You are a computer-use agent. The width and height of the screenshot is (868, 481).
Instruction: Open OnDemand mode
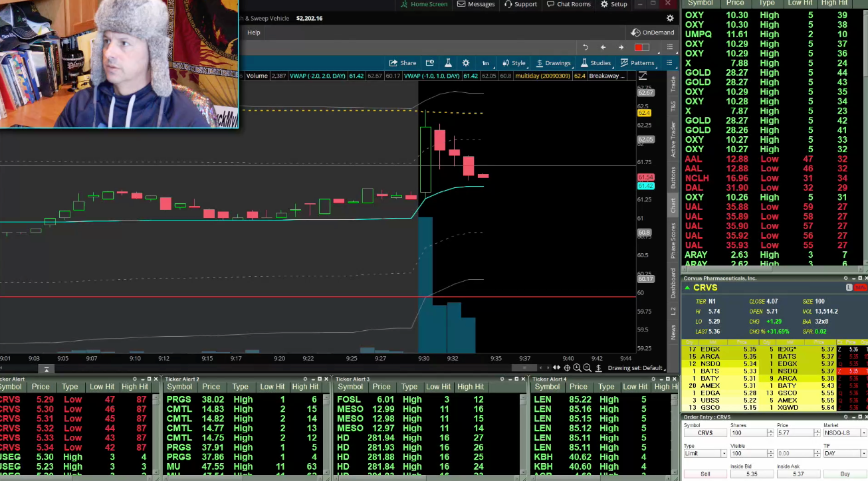tap(653, 32)
